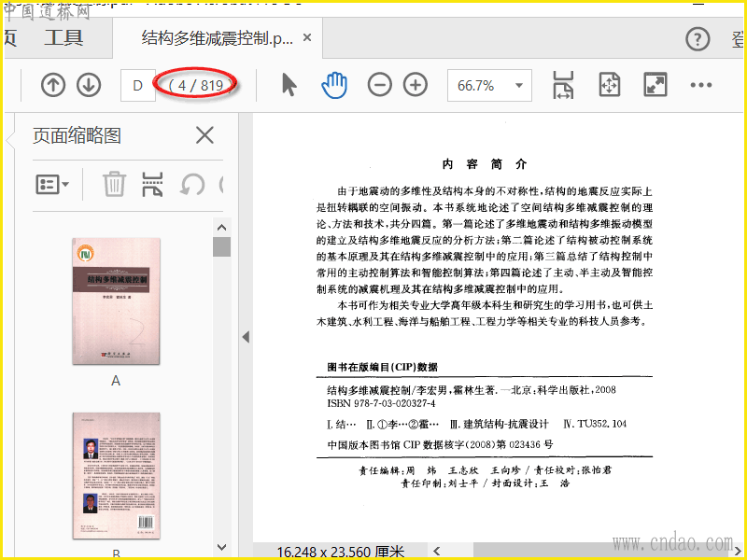747x560 pixels.
Task: Select the arrow selection tool
Action: coord(289,85)
